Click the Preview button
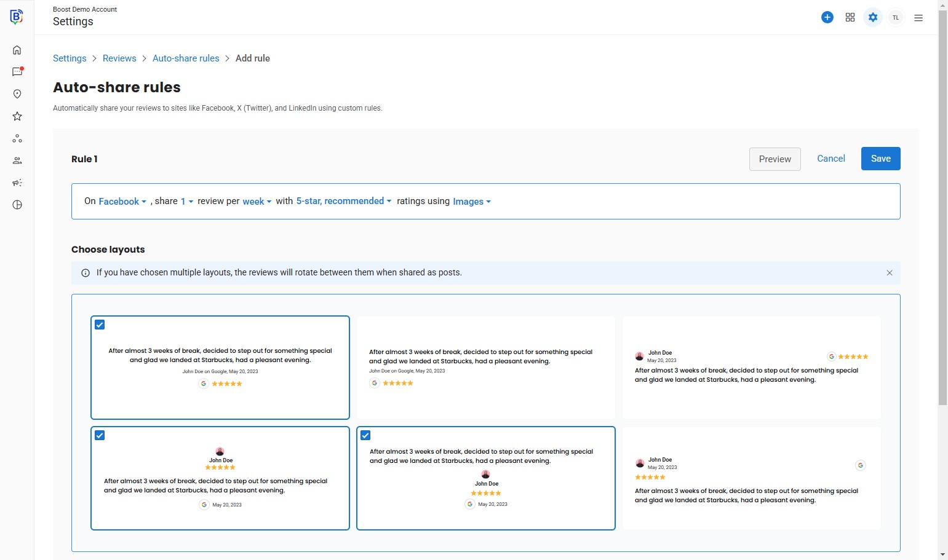Screen dimensions: 948x560 tap(775, 159)
